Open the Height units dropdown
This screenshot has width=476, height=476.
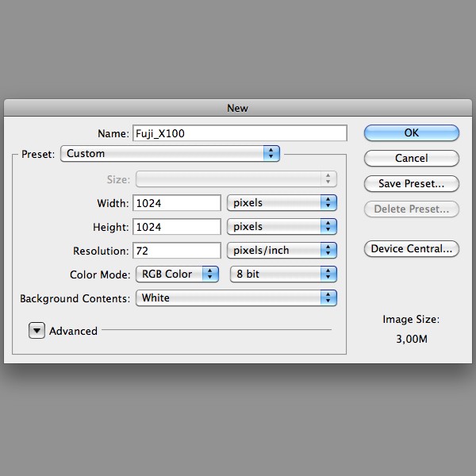point(282,226)
